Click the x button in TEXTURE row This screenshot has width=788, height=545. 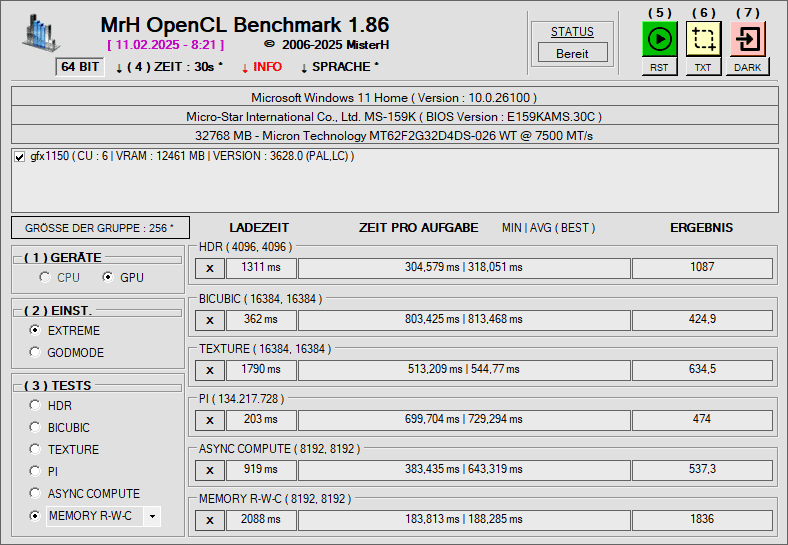click(x=210, y=371)
